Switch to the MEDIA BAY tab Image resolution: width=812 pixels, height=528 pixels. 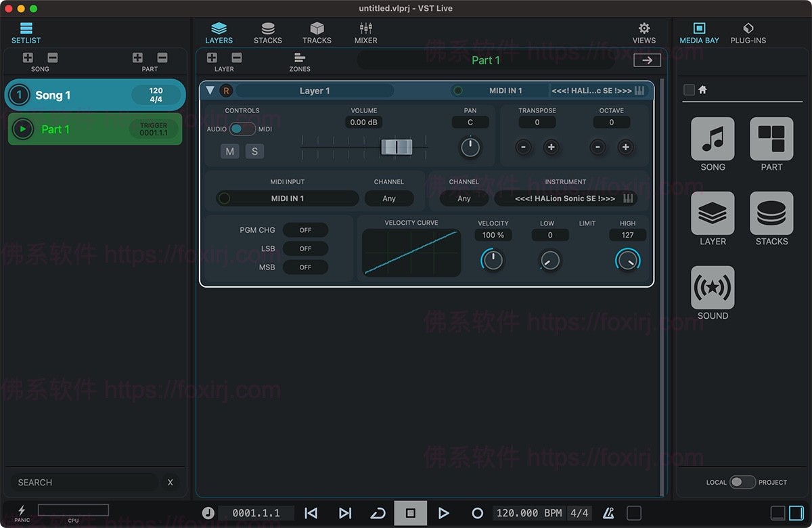[699, 32]
